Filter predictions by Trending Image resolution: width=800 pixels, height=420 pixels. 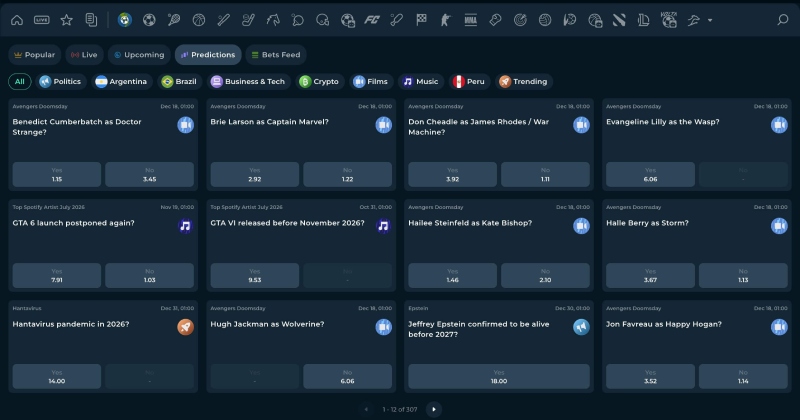point(523,82)
